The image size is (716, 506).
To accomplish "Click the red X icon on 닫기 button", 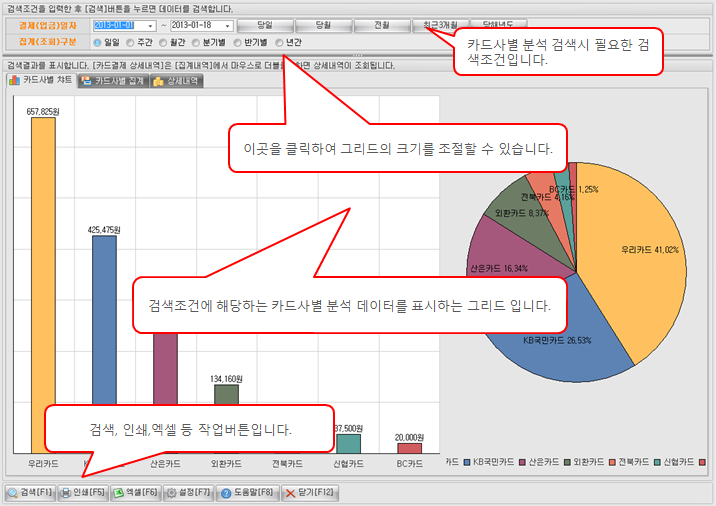I will [x=290, y=493].
